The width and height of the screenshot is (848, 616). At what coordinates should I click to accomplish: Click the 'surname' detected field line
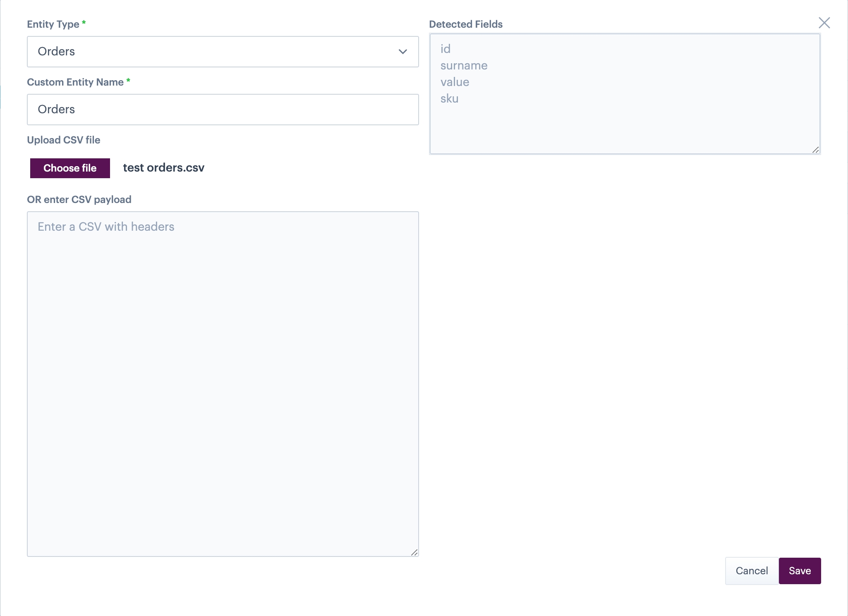(x=464, y=66)
